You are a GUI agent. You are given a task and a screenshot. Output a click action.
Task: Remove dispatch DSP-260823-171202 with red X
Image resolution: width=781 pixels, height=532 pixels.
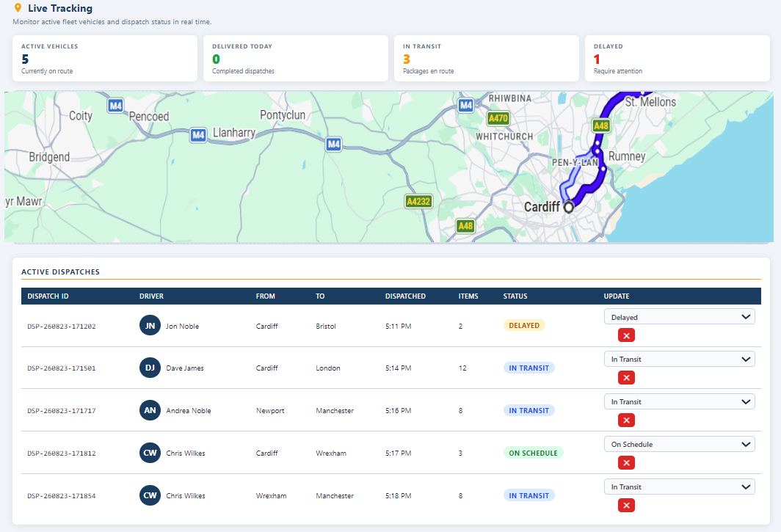point(626,335)
